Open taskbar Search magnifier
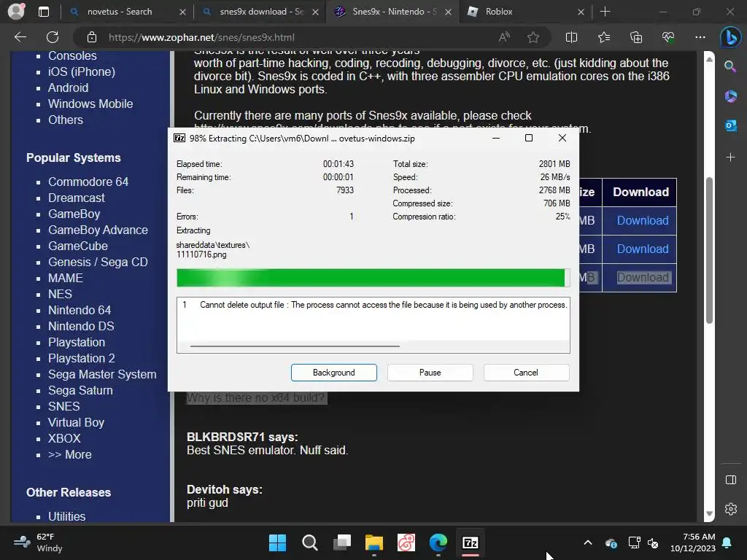The image size is (747, 560). click(309, 542)
